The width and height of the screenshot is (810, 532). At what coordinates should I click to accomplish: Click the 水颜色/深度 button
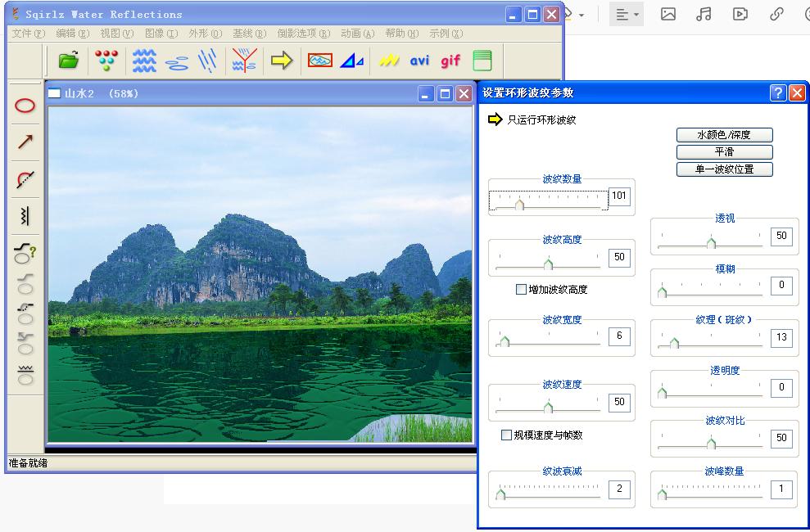[x=724, y=134]
